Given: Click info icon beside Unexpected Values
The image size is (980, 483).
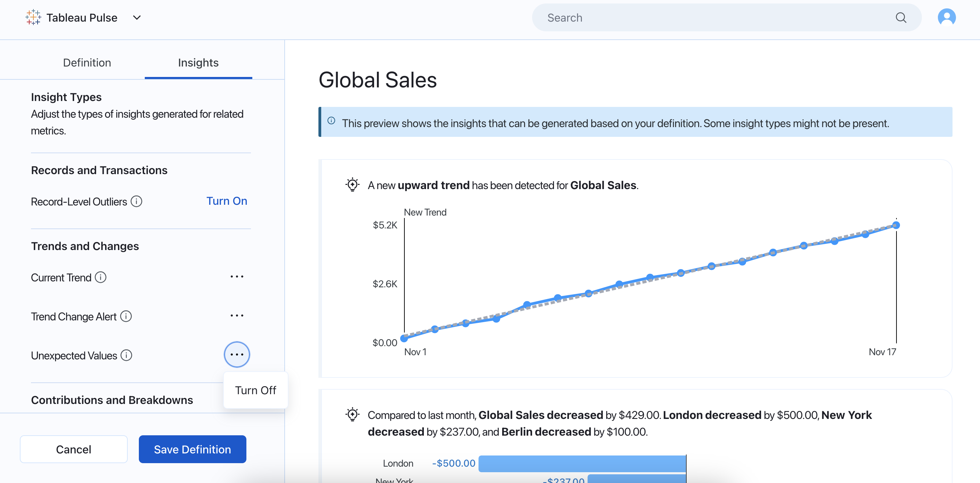Looking at the screenshot, I should (126, 355).
